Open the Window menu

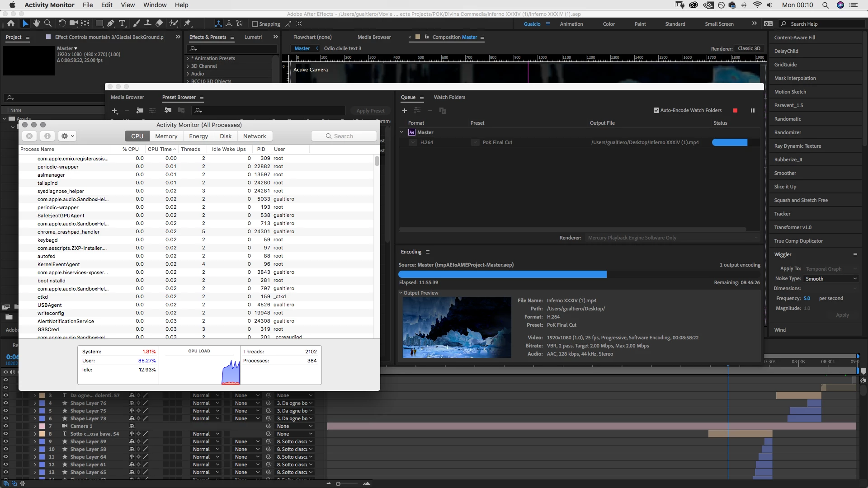(155, 5)
